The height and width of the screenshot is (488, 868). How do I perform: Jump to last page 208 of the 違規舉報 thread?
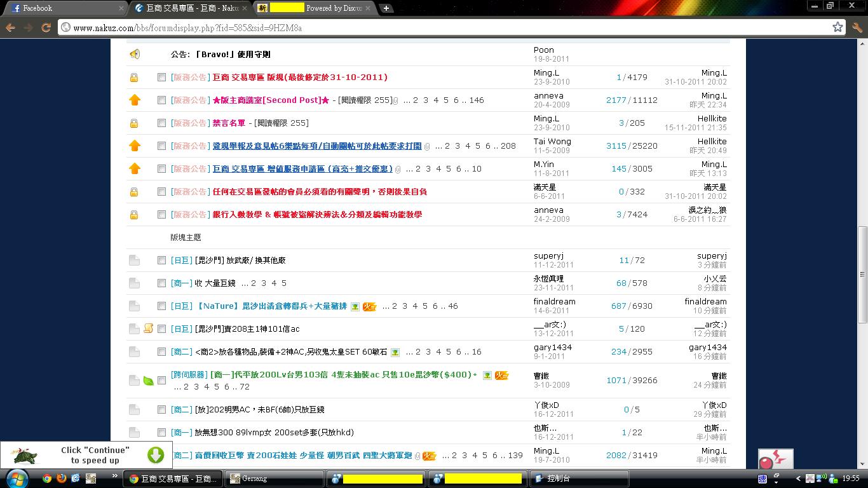(x=508, y=146)
